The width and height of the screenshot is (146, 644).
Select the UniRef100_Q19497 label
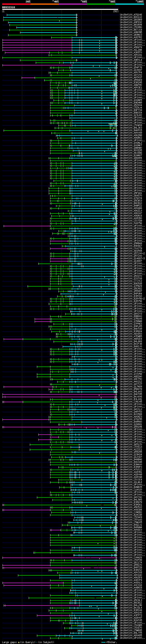click(x=131, y=70)
